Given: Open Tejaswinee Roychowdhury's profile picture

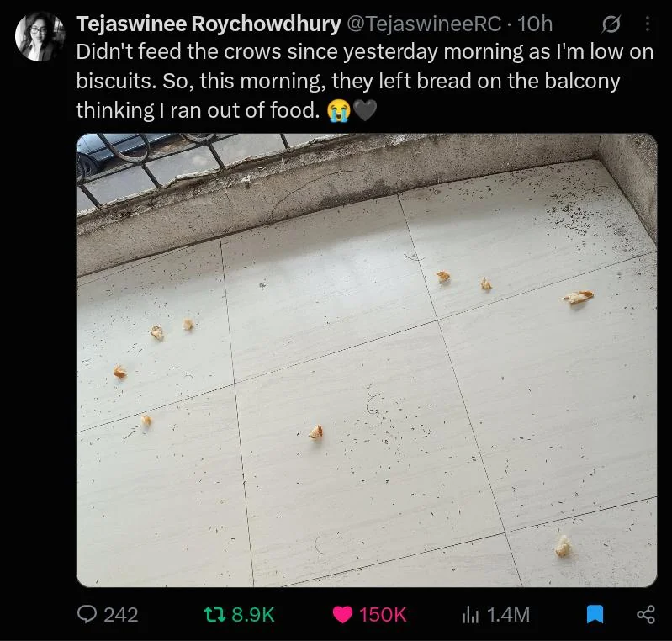Looking at the screenshot, I should click(40, 36).
